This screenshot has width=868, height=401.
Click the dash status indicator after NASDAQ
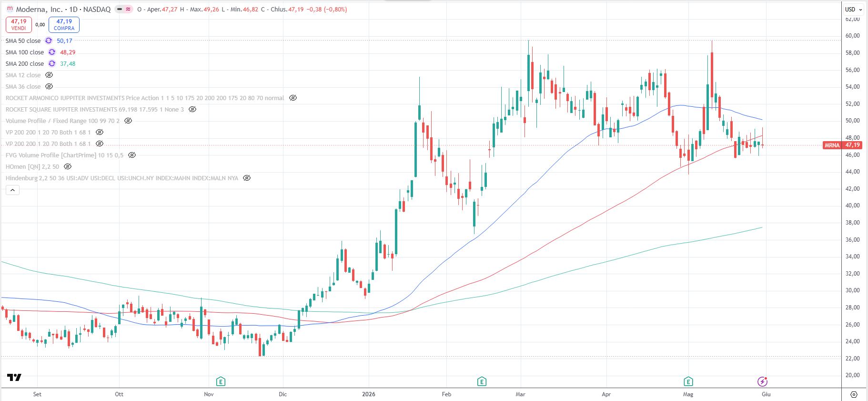[x=120, y=9]
